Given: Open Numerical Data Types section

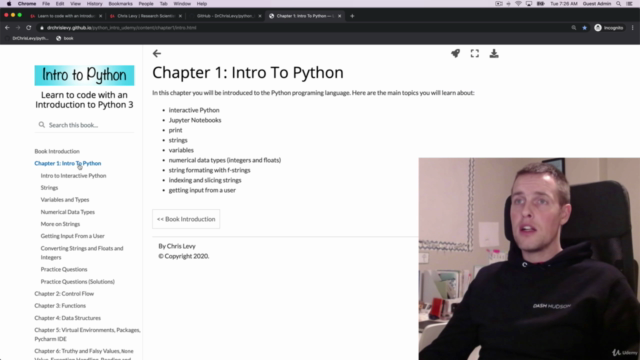Looking at the screenshot, I should [x=68, y=212].
